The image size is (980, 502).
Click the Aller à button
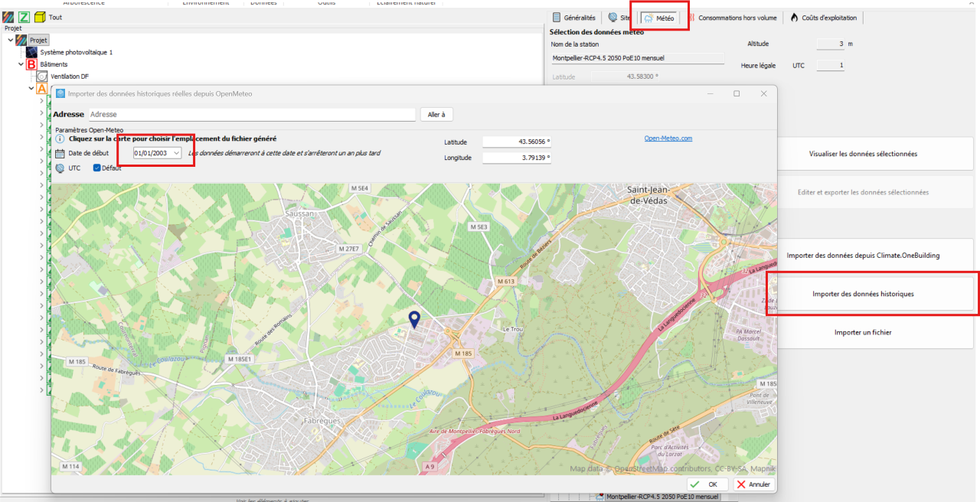pos(436,114)
